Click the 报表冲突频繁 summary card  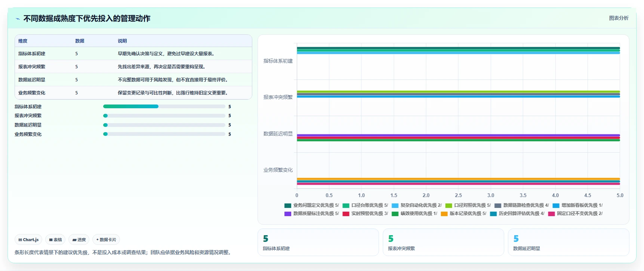tap(443, 242)
